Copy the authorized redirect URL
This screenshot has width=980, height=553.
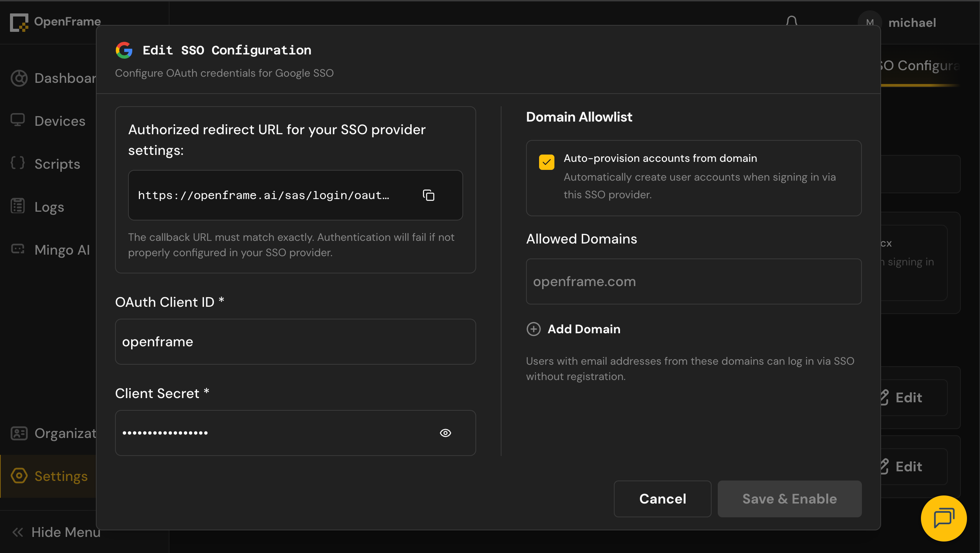pyautogui.click(x=428, y=195)
